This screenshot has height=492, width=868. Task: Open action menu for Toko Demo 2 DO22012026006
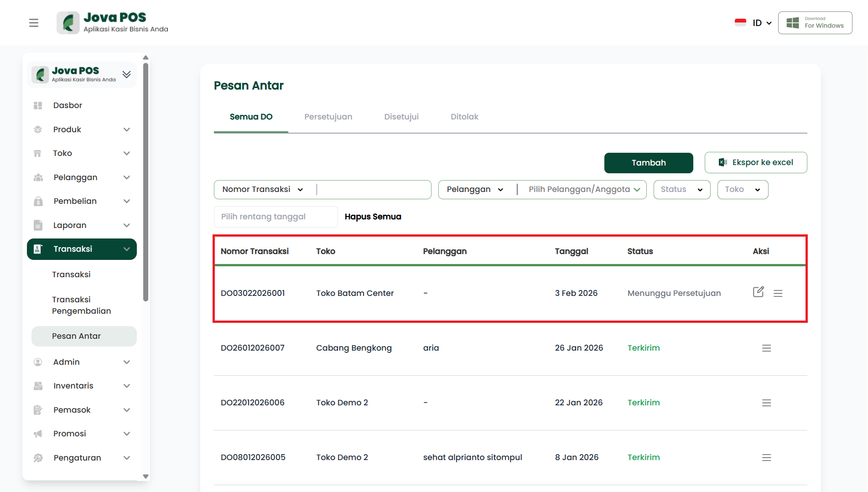tap(766, 403)
